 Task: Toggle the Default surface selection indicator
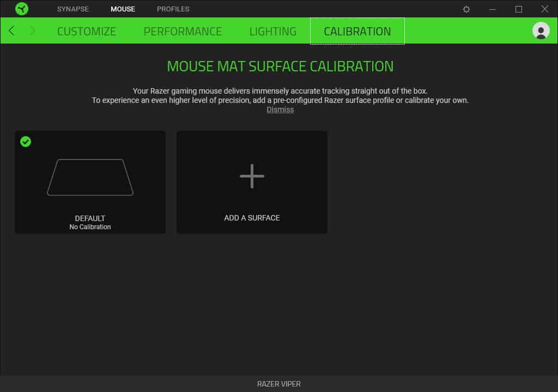point(26,142)
